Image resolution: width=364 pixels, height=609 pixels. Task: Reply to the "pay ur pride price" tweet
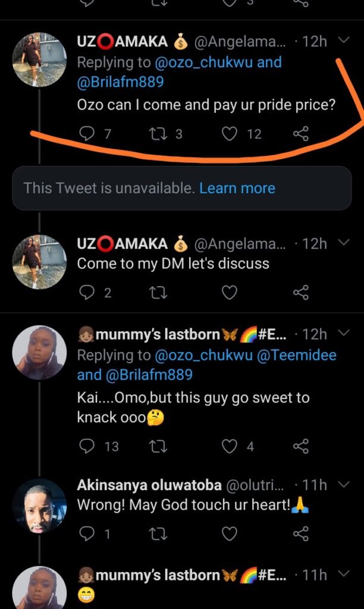(87, 134)
